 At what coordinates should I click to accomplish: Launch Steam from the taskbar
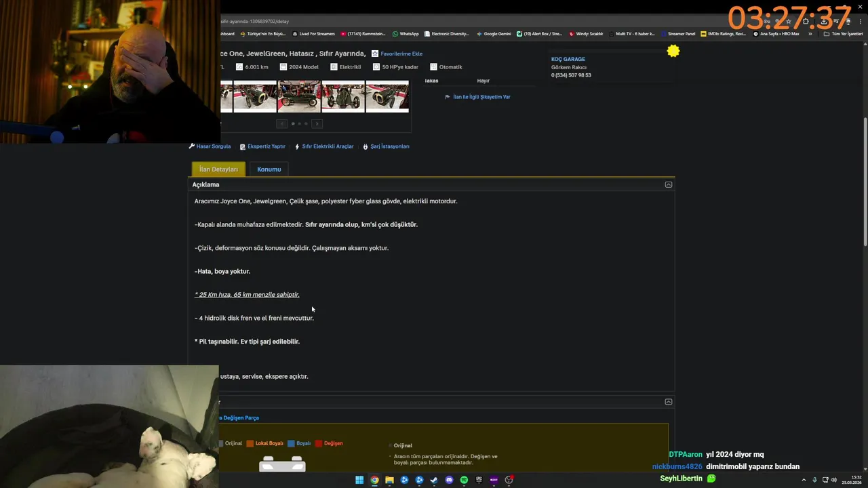[x=434, y=480]
